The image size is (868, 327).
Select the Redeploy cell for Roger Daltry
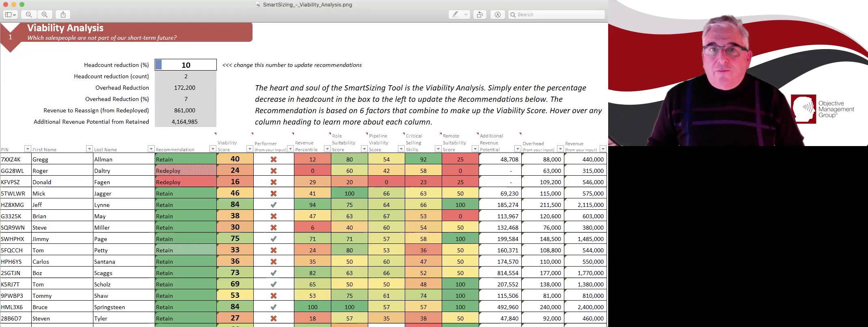186,171
